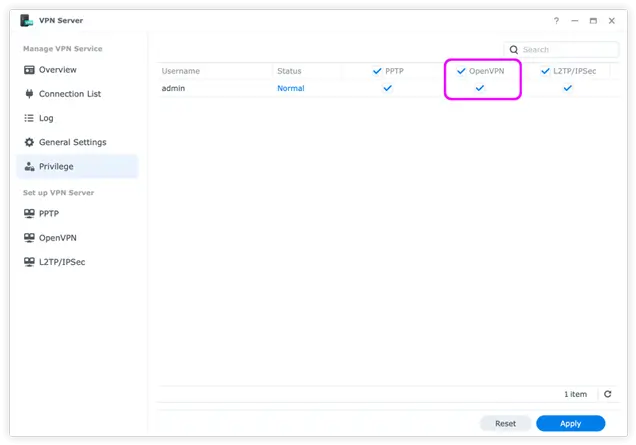Click the Overview sidebar icon
Screen dimensions: 636x445
click(x=30, y=70)
